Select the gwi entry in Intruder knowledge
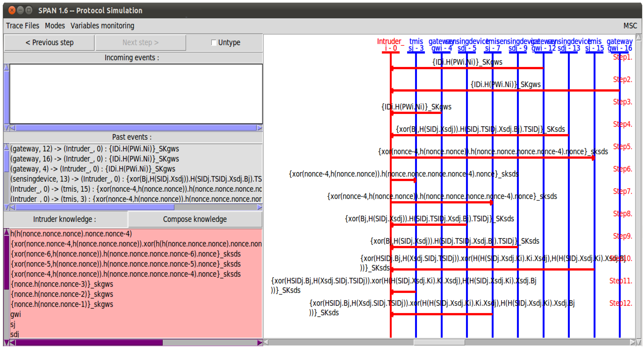Viewport: 644px width, 347px height. 16,314
